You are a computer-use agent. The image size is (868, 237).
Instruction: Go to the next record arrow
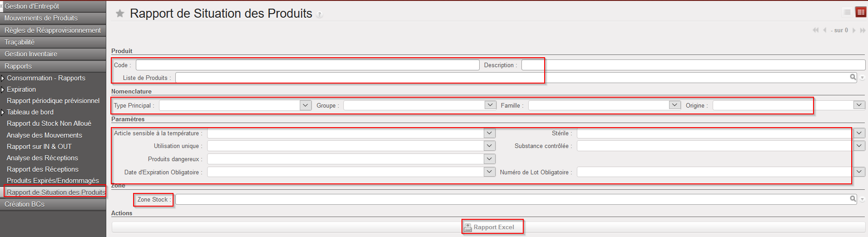point(854,30)
